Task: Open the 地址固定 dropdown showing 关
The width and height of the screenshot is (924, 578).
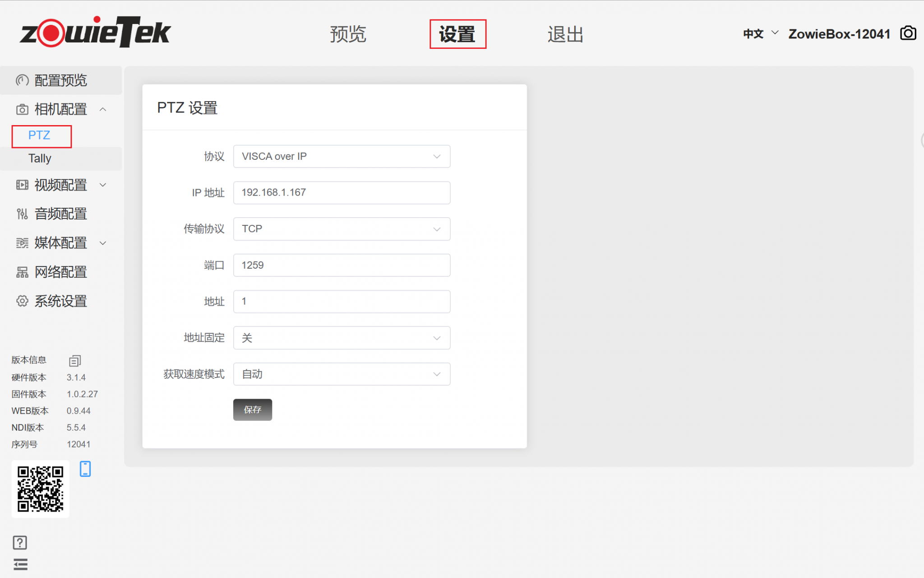Action: [342, 338]
